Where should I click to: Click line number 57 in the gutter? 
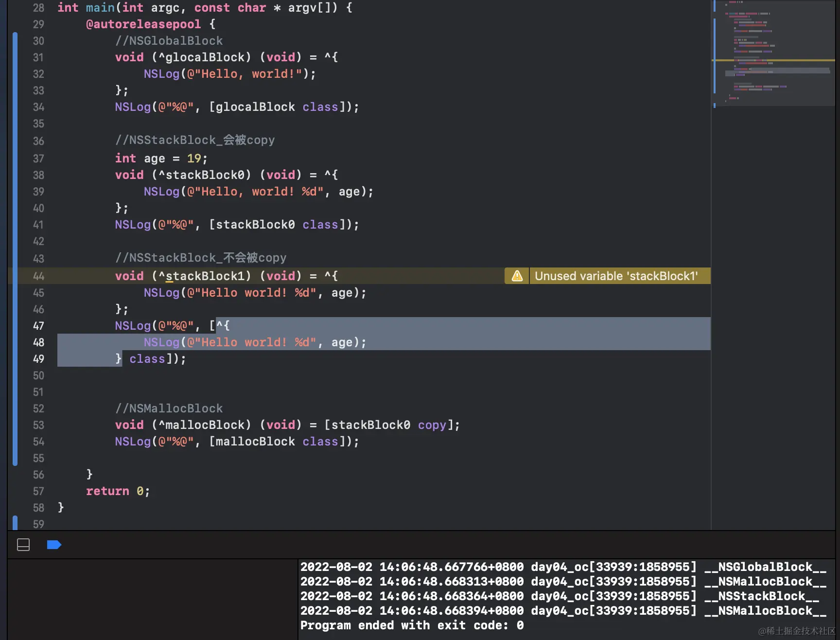point(38,491)
